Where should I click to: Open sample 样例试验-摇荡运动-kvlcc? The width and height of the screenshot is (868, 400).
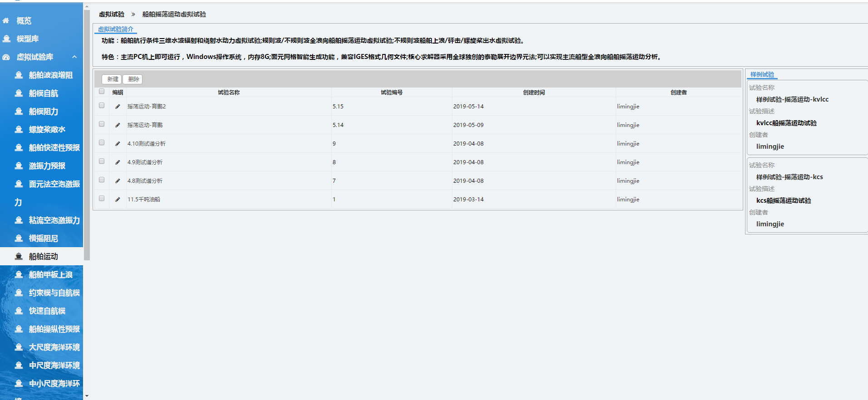coord(792,99)
